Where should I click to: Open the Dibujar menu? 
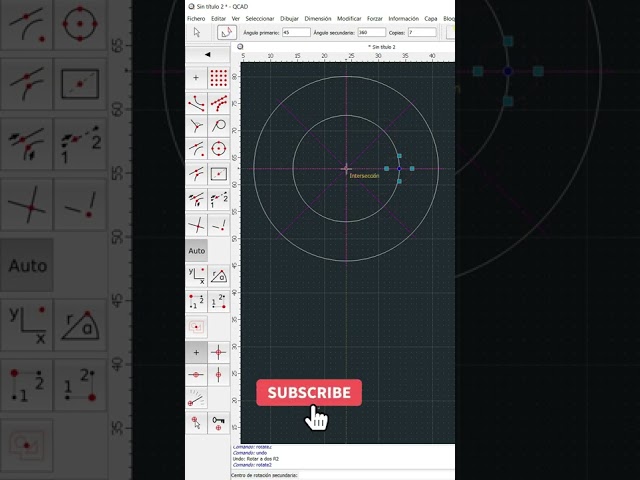tap(289, 19)
